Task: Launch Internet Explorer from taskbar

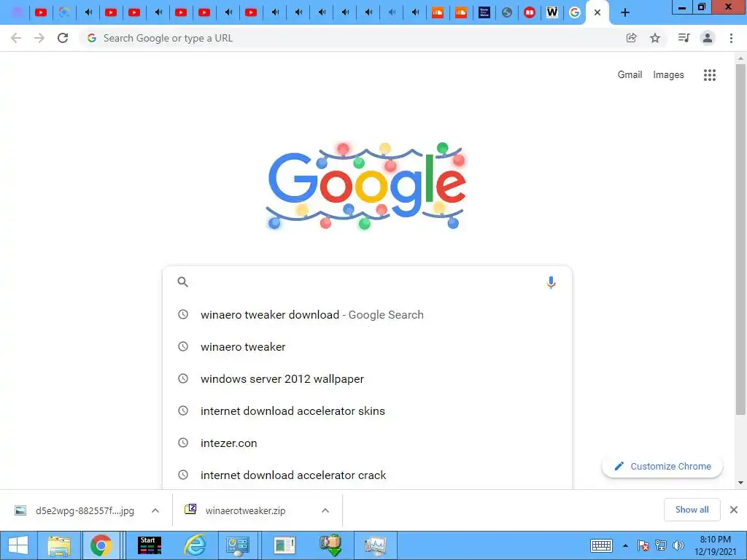Action: click(x=194, y=545)
